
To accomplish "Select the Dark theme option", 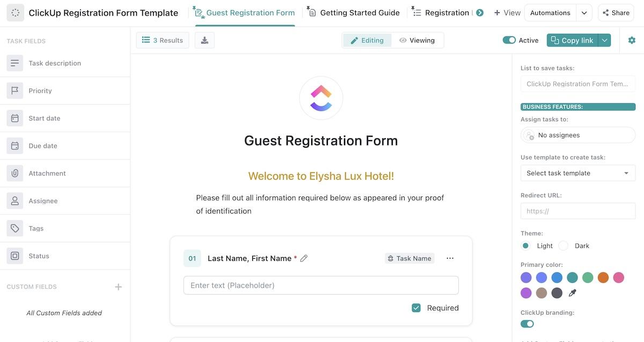I will coord(563,246).
